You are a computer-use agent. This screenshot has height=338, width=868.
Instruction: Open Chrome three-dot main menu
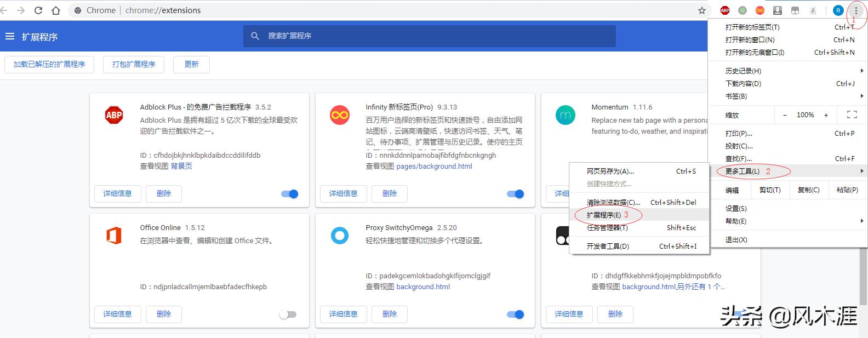click(x=856, y=10)
